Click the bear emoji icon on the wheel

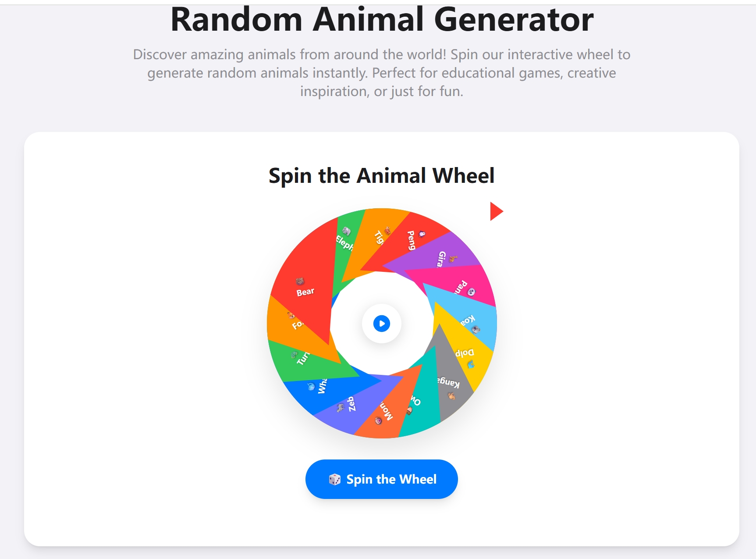(300, 281)
